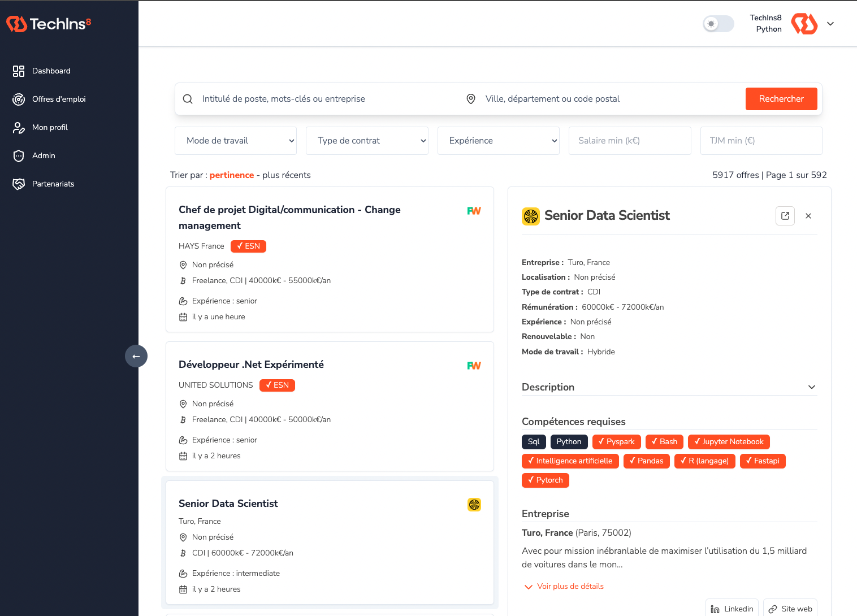Open job in new tab icon
The height and width of the screenshot is (616, 857).
pyautogui.click(x=785, y=216)
